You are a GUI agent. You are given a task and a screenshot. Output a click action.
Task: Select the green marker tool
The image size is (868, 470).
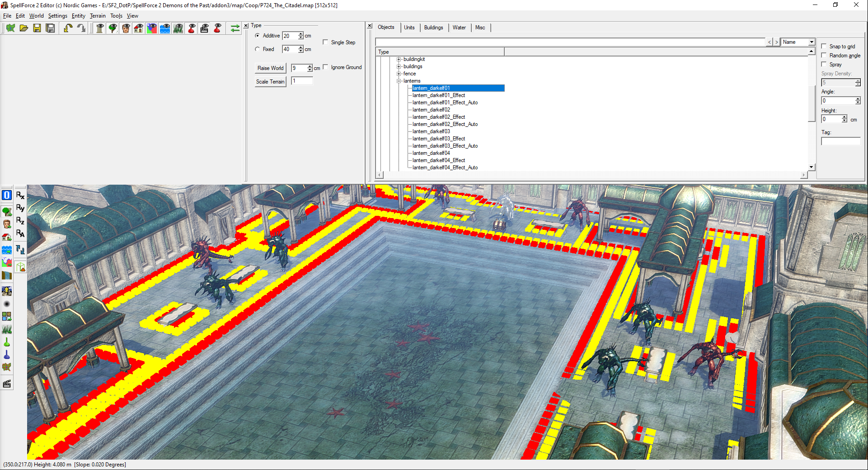7,342
